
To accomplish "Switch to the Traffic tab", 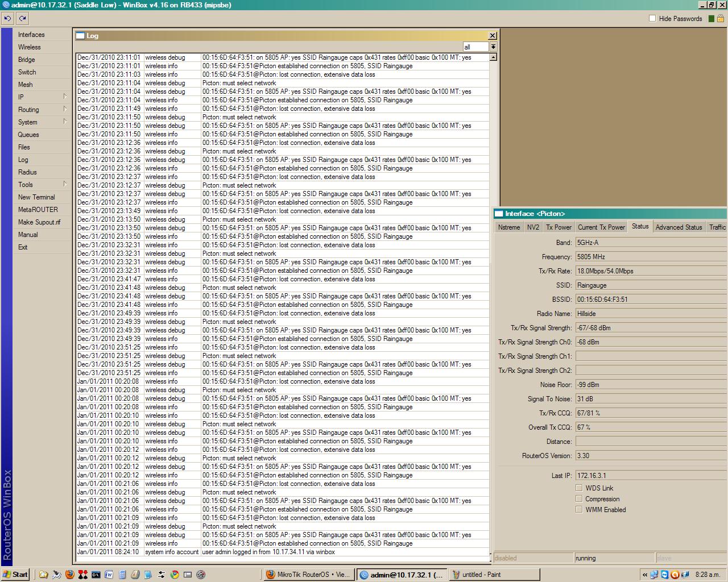I will tap(717, 227).
